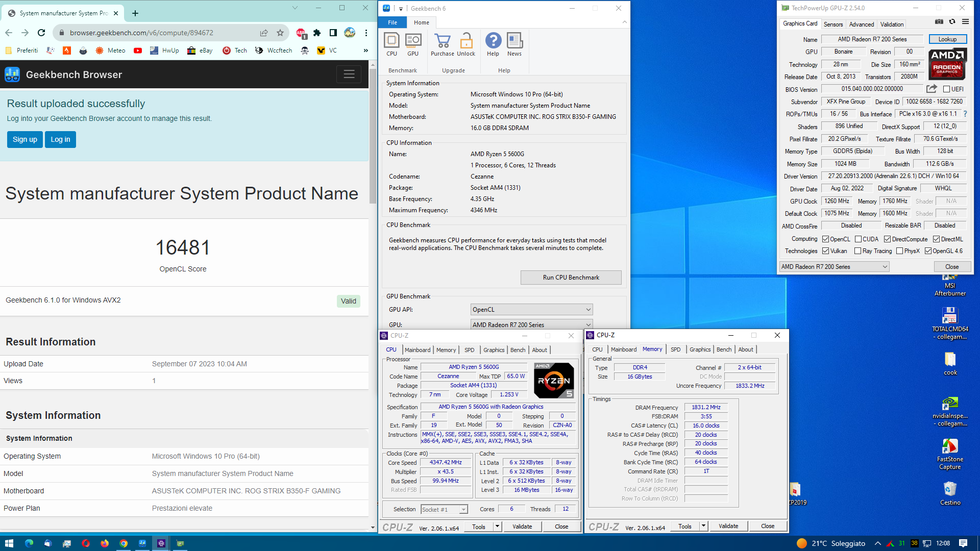Open the cook folder on desktop
Screen dimensions: 980x551
tap(950, 364)
